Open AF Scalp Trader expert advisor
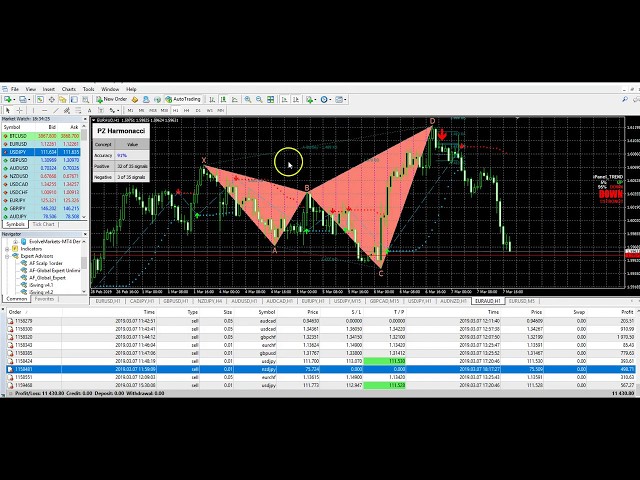The image size is (640, 480). coord(43,262)
